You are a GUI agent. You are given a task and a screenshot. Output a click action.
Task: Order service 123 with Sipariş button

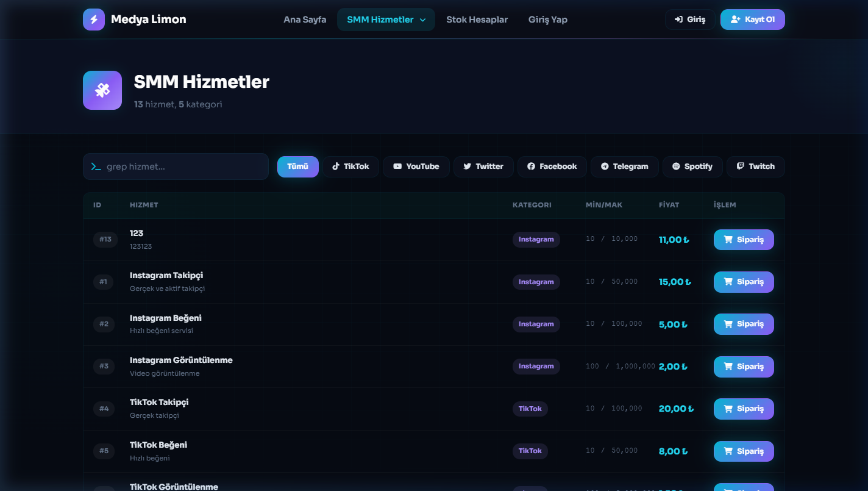pyautogui.click(x=744, y=240)
